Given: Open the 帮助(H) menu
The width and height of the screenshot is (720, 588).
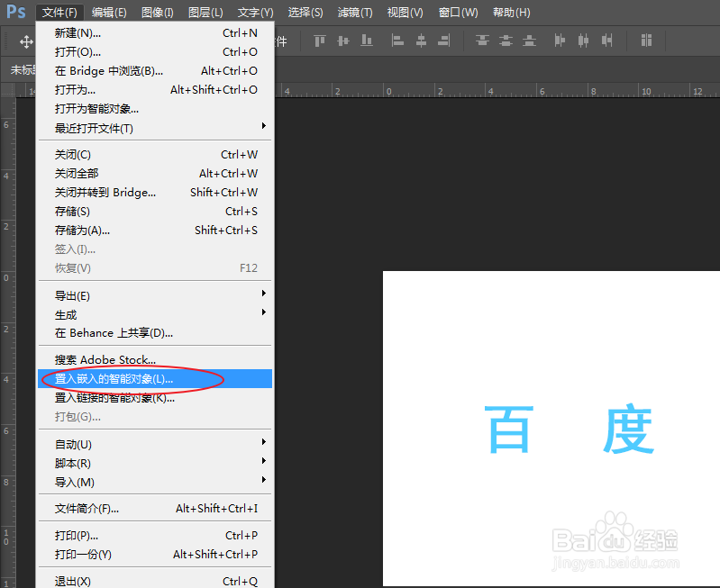Looking at the screenshot, I should (512, 13).
